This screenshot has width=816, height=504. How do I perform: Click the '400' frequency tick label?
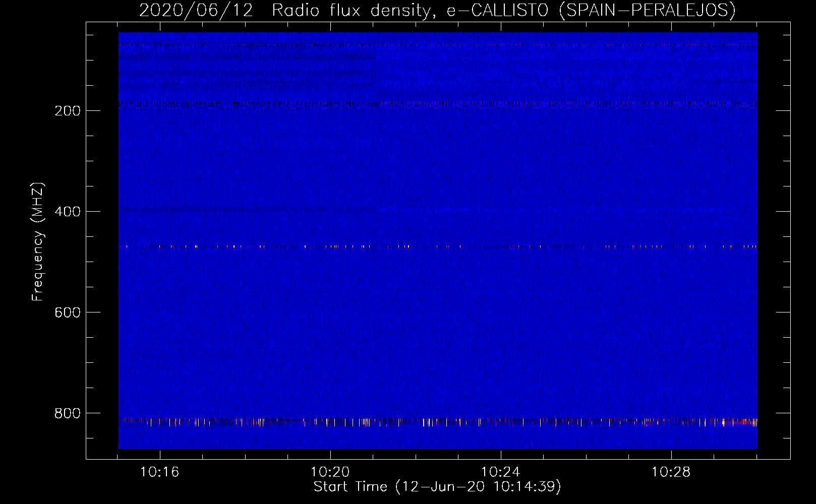[x=67, y=212]
